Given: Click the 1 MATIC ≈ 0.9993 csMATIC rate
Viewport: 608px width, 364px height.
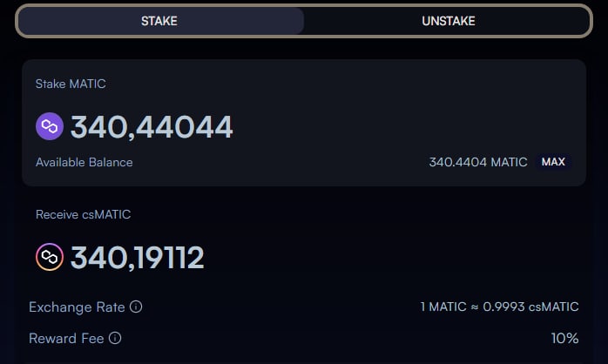Looking at the screenshot, I should (x=499, y=307).
